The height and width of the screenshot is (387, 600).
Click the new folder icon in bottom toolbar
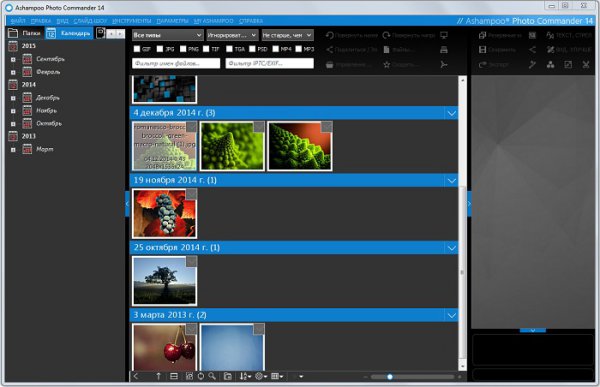(x=228, y=376)
